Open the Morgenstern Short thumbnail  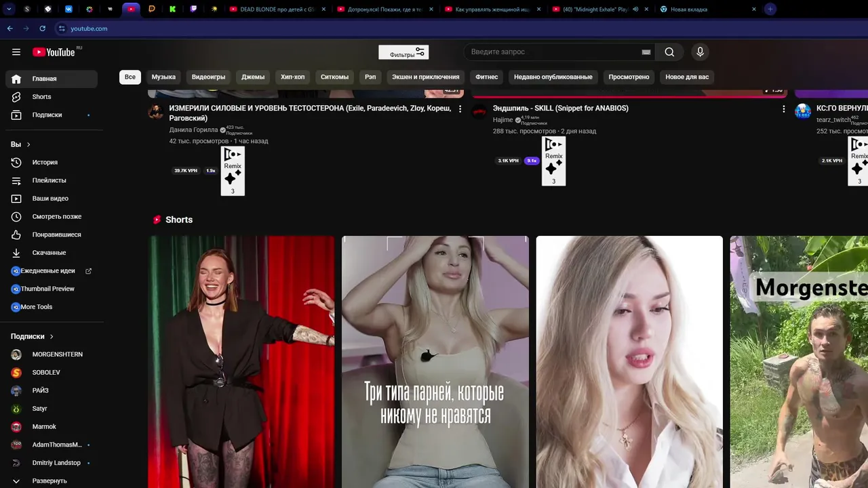tap(799, 362)
